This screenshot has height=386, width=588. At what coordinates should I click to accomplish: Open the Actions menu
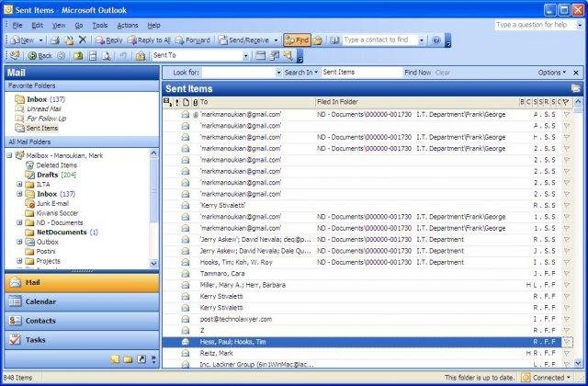pyautogui.click(x=128, y=26)
